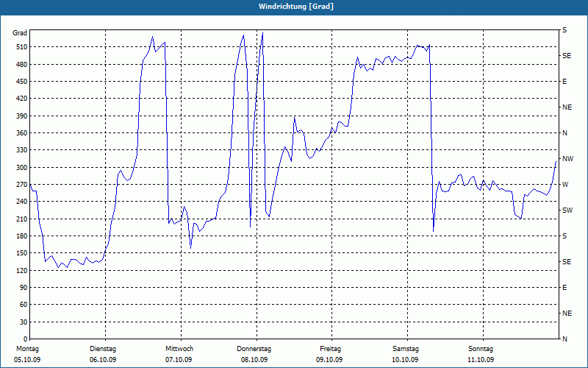Click the Mittwoch day label
Screen dimensions: 588x368
point(179,349)
